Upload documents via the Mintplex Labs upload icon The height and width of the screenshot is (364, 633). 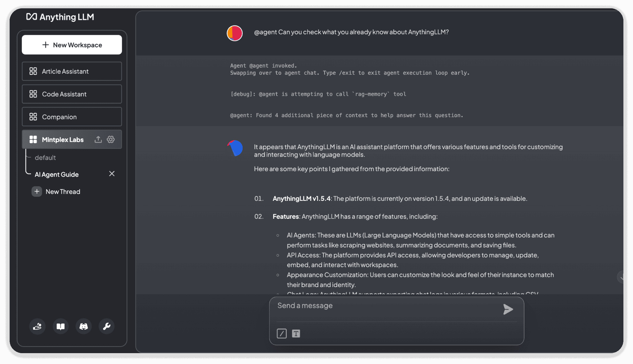click(98, 139)
